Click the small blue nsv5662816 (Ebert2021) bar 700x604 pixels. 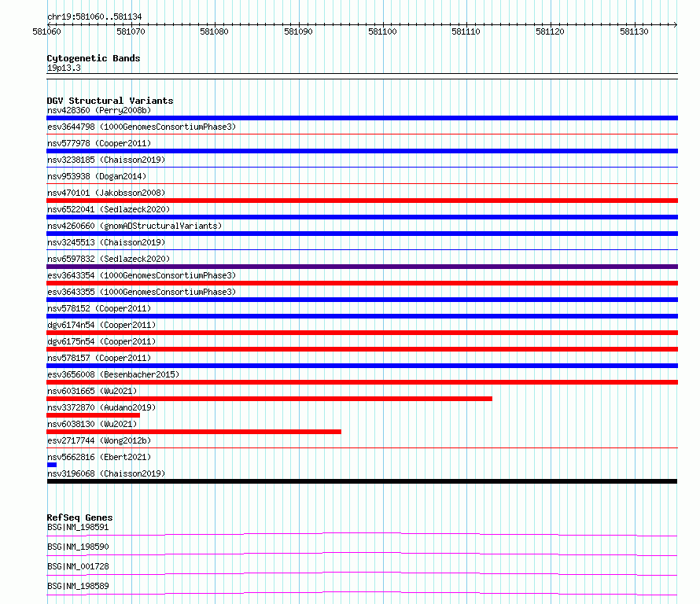coord(52,465)
